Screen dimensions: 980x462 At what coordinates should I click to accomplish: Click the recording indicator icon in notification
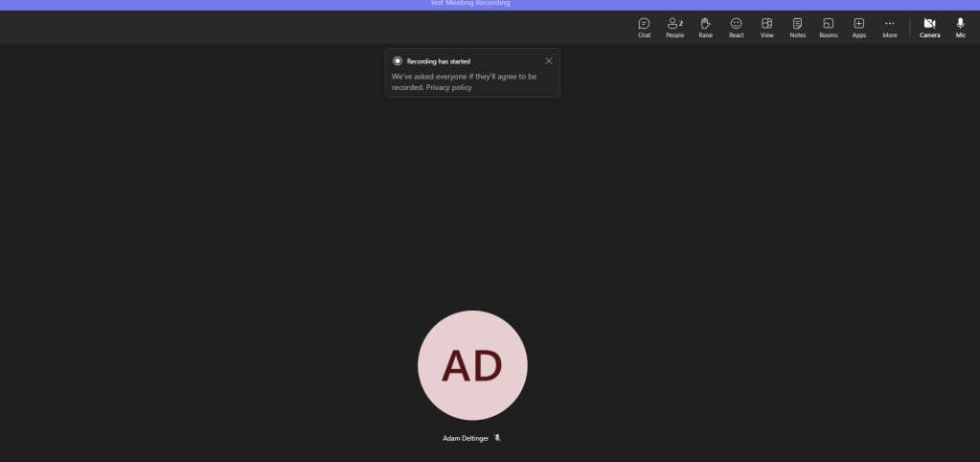[x=398, y=61]
